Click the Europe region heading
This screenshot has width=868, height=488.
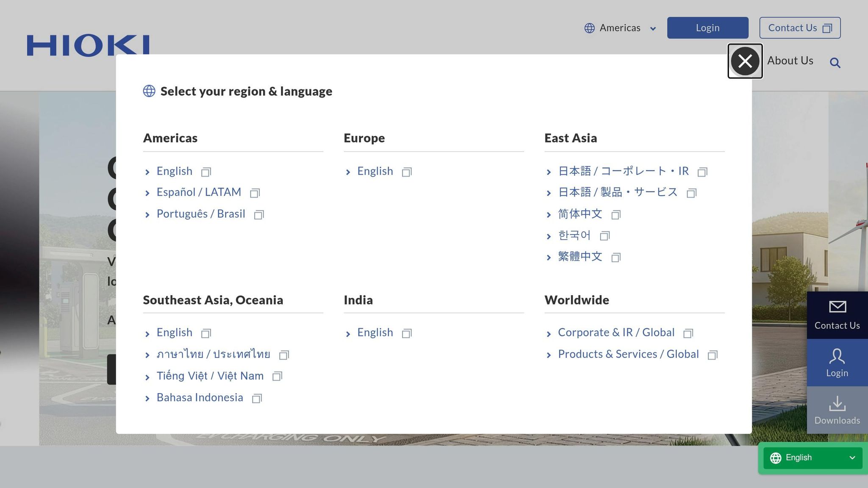click(x=364, y=138)
